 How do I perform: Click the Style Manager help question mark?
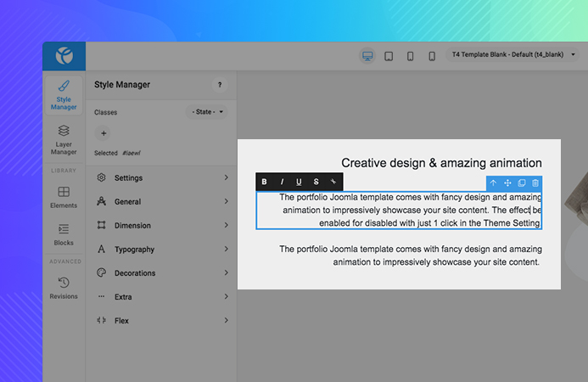click(x=220, y=85)
